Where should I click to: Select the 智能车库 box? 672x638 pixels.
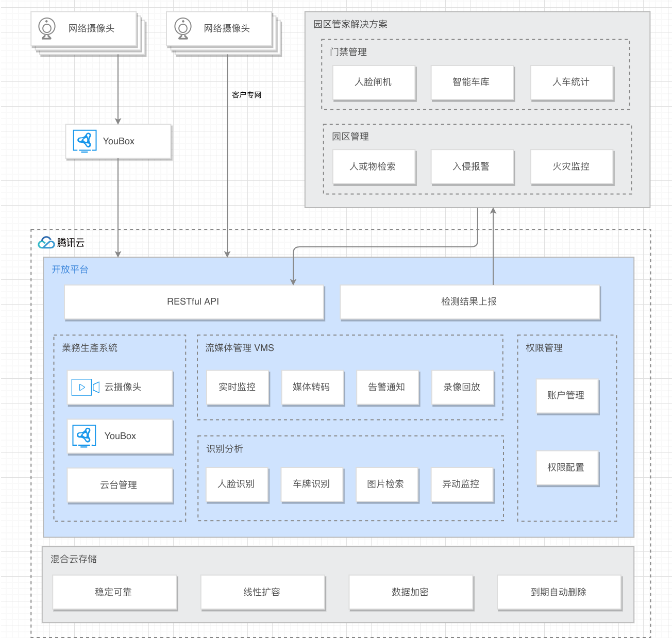(x=472, y=82)
